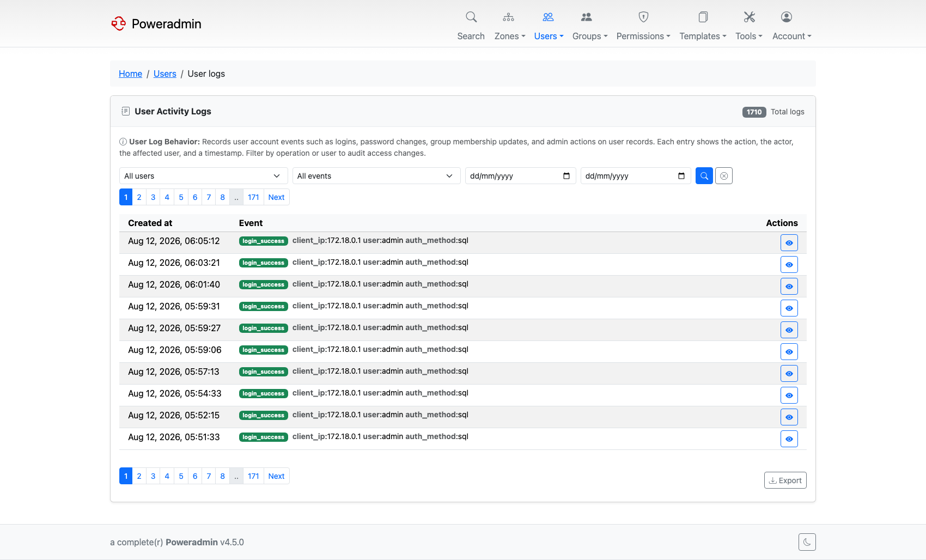926x560 pixels.
Task: Click the Templates copy icon
Action: point(703,17)
